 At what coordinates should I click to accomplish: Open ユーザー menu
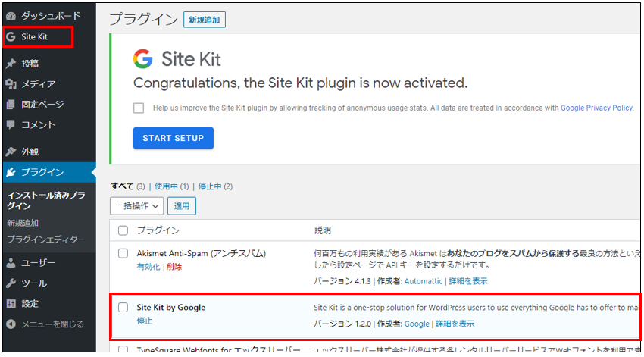pyautogui.click(x=38, y=263)
